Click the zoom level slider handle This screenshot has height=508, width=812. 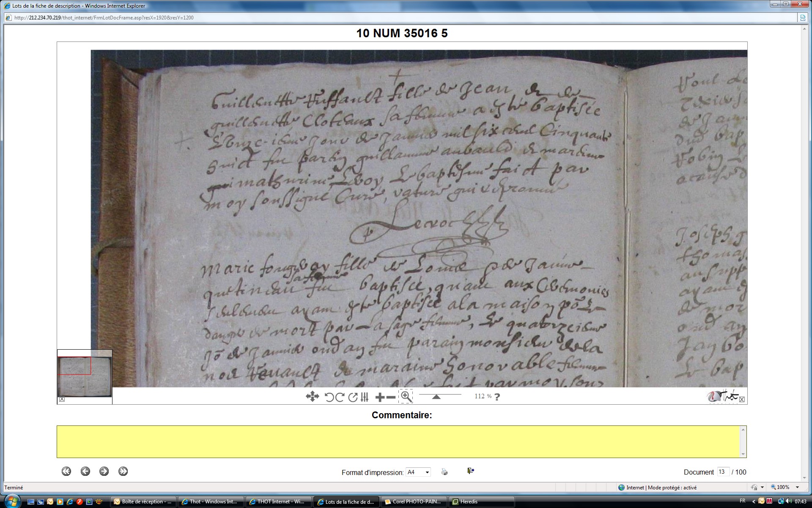click(436, 397)
